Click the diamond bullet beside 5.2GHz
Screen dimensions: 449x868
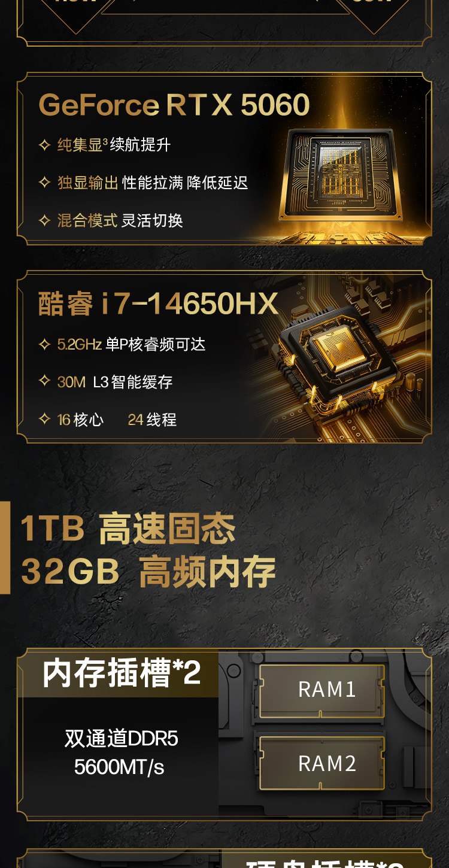[x=44, y=344]
